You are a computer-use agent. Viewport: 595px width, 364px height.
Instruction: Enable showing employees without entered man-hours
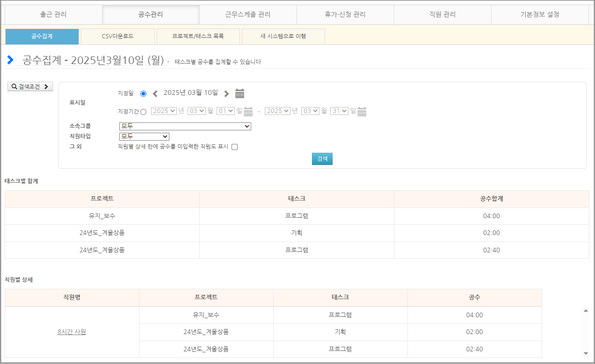pyautogui.click(x=235, y=147)
